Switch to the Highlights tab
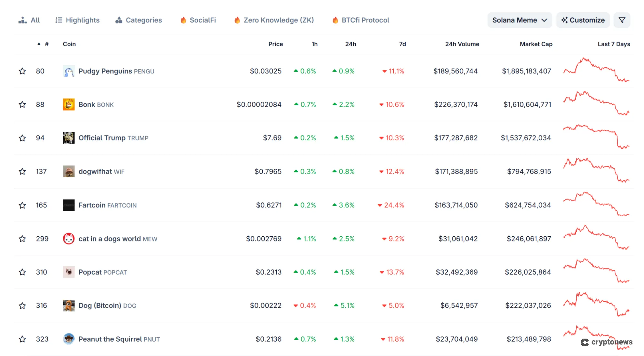The image size is (644, 356). pyautogui.click(x=77, y=20)
